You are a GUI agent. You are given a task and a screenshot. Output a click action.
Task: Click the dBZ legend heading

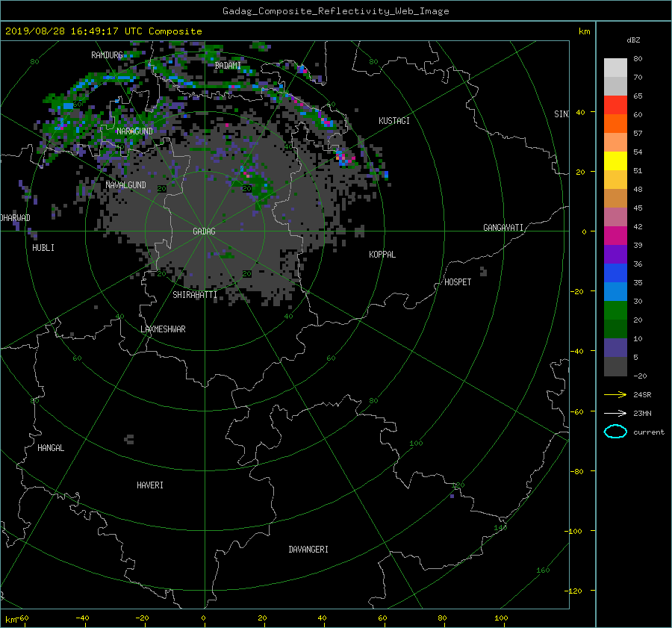coord(633,40)
